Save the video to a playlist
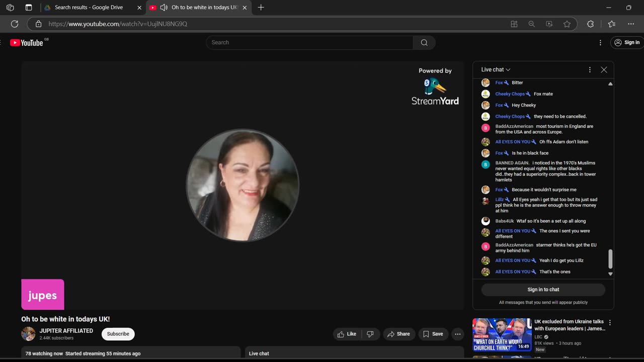Screen dimensions: 644x362 click(x=433, y=334)
